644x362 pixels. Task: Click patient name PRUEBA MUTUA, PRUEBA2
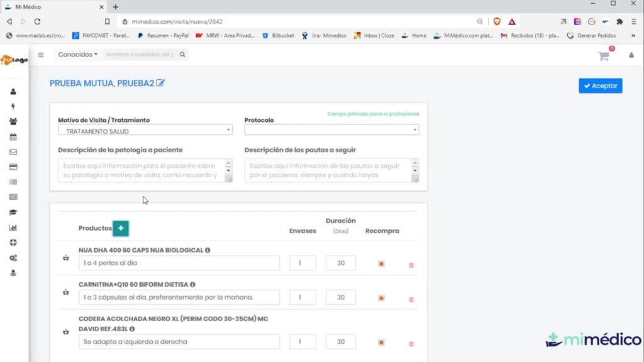(x=102, y=84)
